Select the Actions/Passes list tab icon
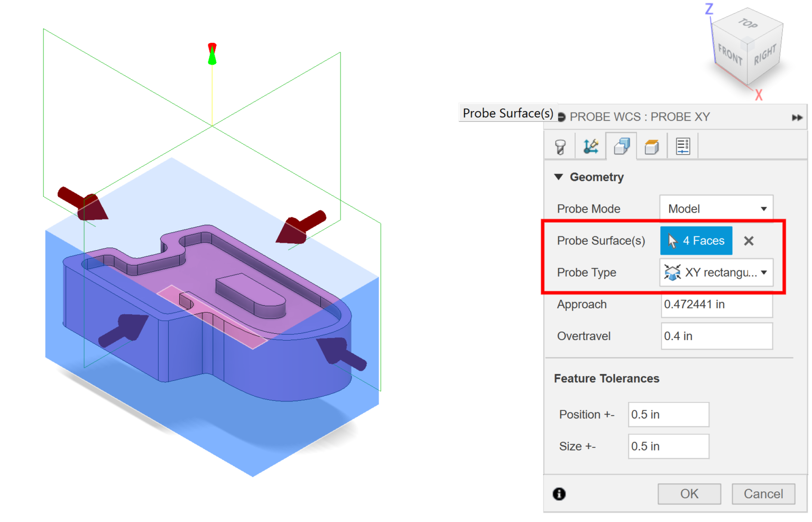The image size is (812, 522). click(682, 145)
